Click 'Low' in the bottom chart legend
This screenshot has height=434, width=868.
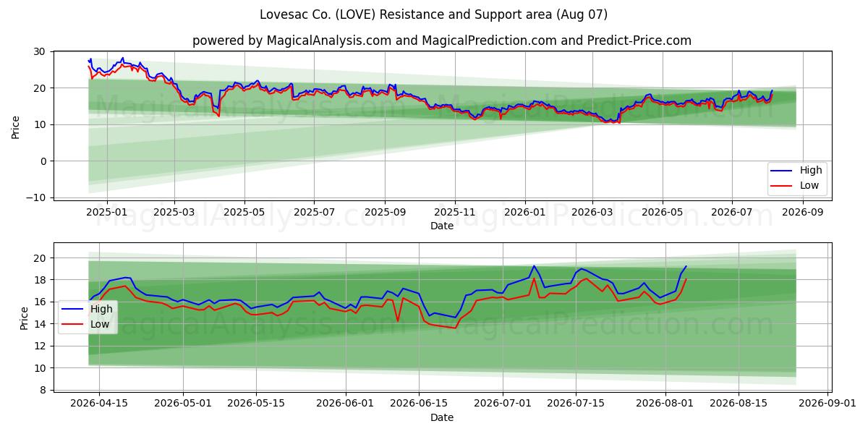tap(100, 324)
